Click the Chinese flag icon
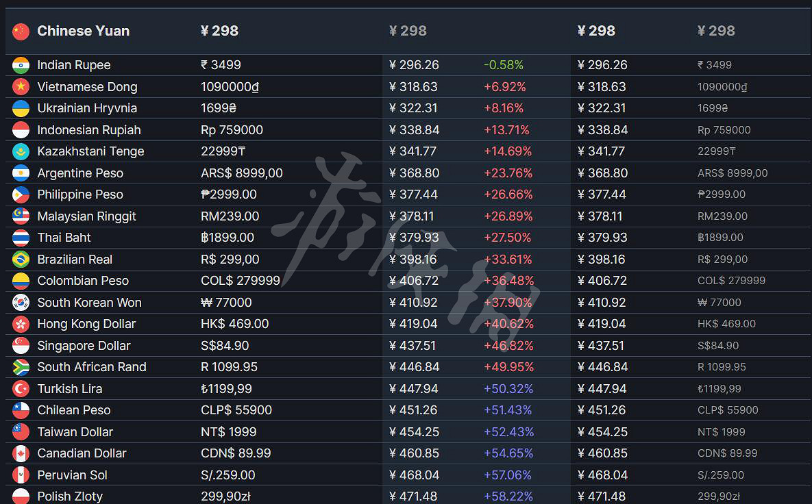 coord(21,31)
